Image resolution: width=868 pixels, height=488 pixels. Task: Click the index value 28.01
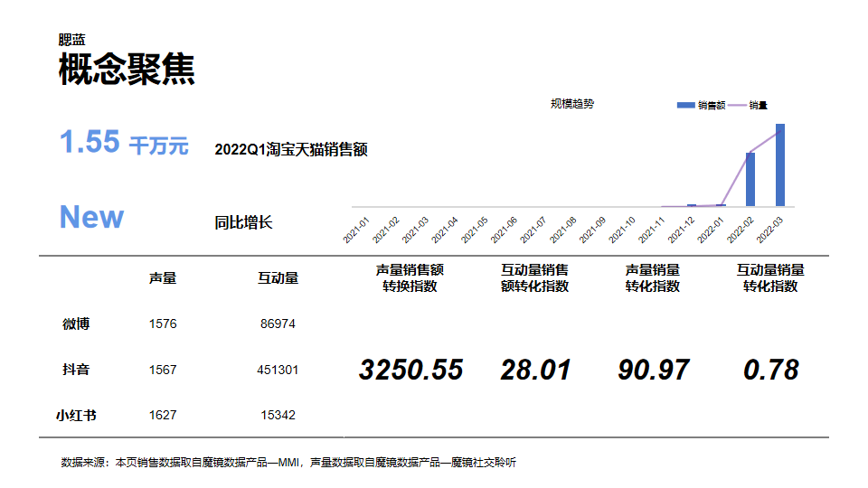(x=535, y=370)
